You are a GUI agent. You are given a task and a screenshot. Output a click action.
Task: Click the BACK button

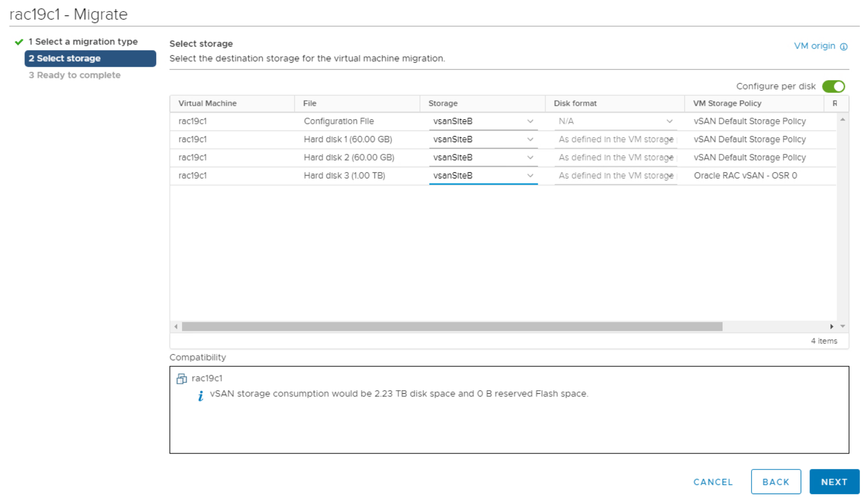[x=775, y=482]
